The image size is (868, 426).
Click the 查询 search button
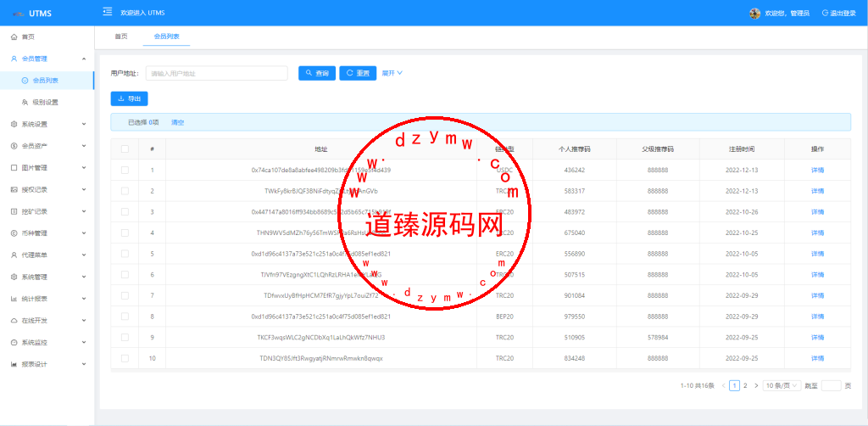click(x=317, y=73)
